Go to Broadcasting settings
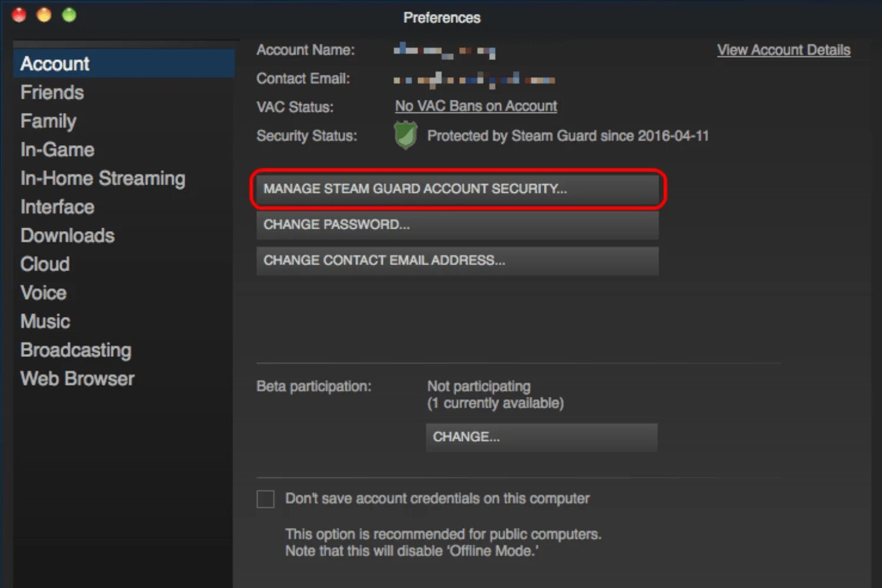This screenshot has width=882, height=588. 76,350
